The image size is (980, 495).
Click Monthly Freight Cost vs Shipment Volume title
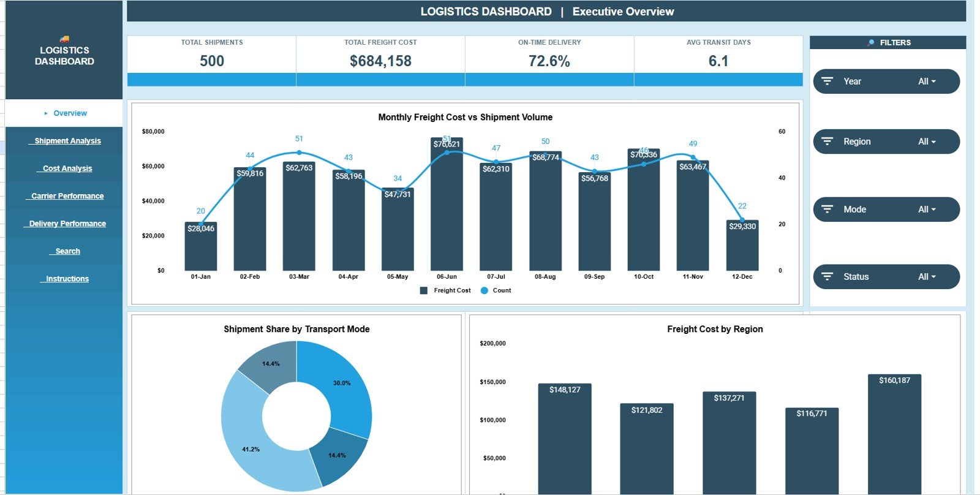(466, 117)
